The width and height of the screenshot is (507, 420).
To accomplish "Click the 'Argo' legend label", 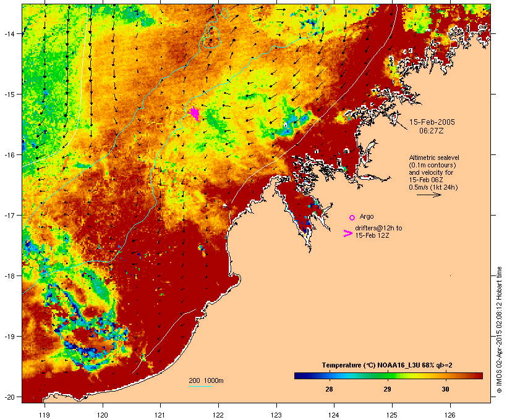I will (367, 216).
